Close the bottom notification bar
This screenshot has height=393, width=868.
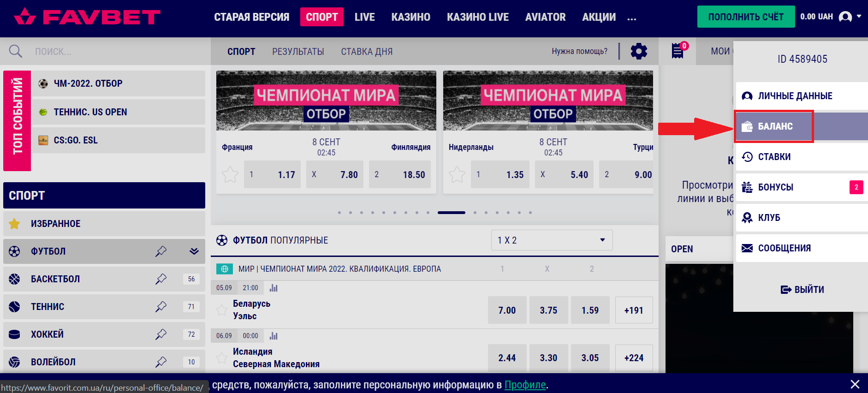point(855,384)
